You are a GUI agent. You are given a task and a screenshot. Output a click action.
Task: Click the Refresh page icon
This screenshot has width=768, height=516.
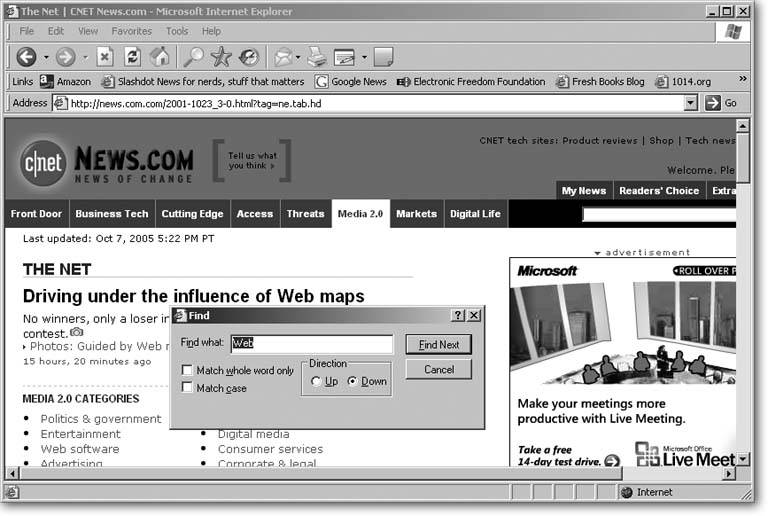tap(132, 57)
